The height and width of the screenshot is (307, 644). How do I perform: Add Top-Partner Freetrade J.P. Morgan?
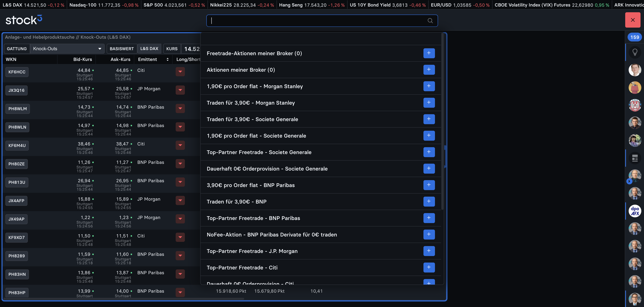pos(429,251)
